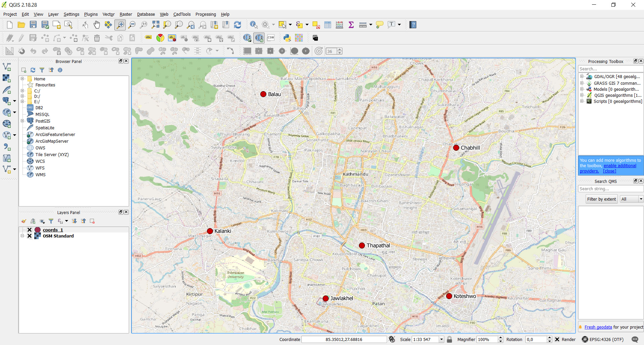Viewport: 644px width, 345px height.
Task: Close the Browser Panel
Action: click(x=126, y=61)
